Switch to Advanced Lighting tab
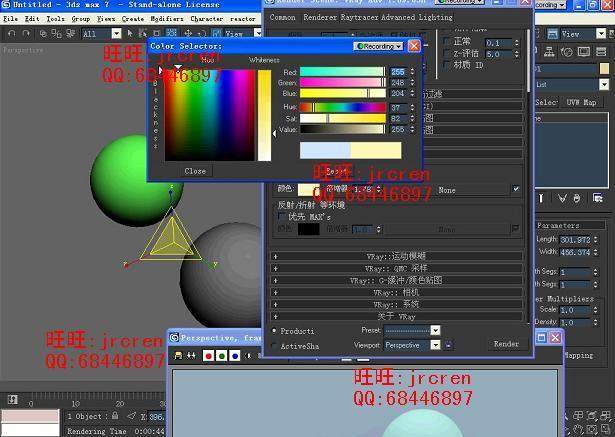Screen dimensions: 615x437 point(415,17)
